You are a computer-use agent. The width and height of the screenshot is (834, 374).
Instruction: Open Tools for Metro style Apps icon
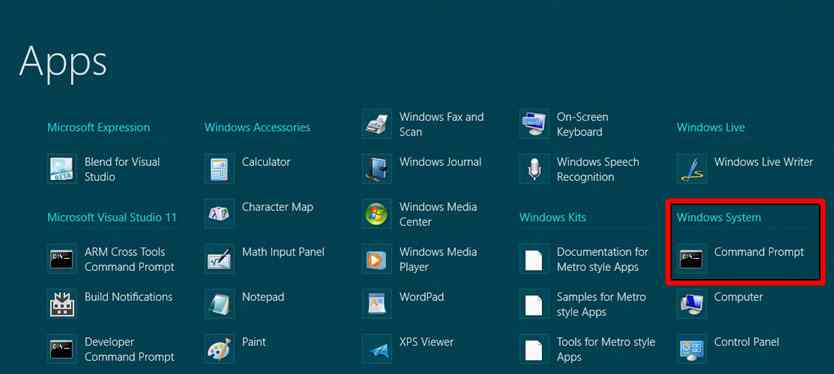(534, 349)
